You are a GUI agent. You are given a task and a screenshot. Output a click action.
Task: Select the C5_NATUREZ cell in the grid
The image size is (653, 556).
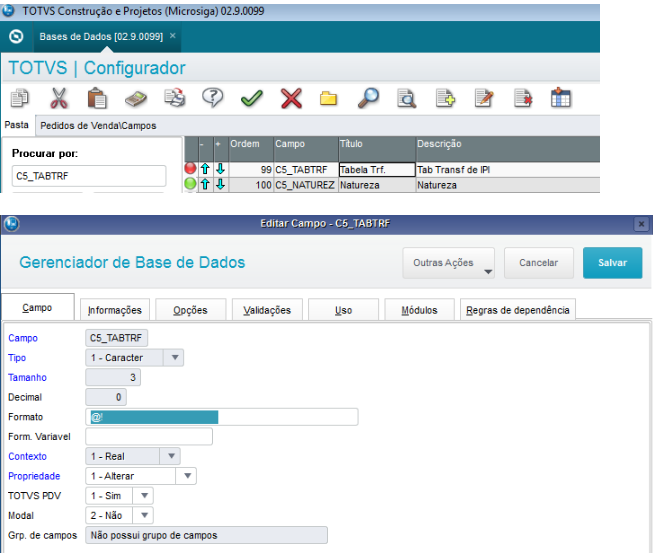pyautogui.click(x=306, y=185)
